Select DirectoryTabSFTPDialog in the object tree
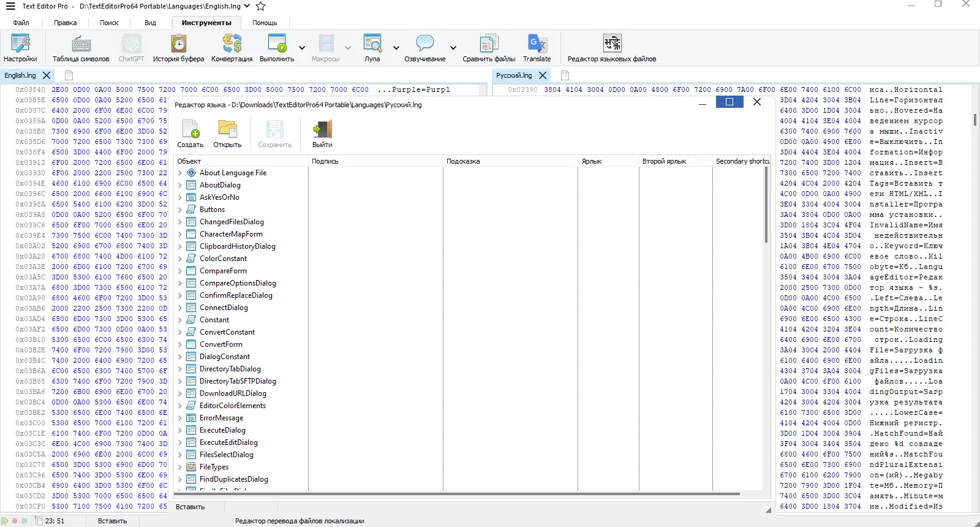 (238, 381)
